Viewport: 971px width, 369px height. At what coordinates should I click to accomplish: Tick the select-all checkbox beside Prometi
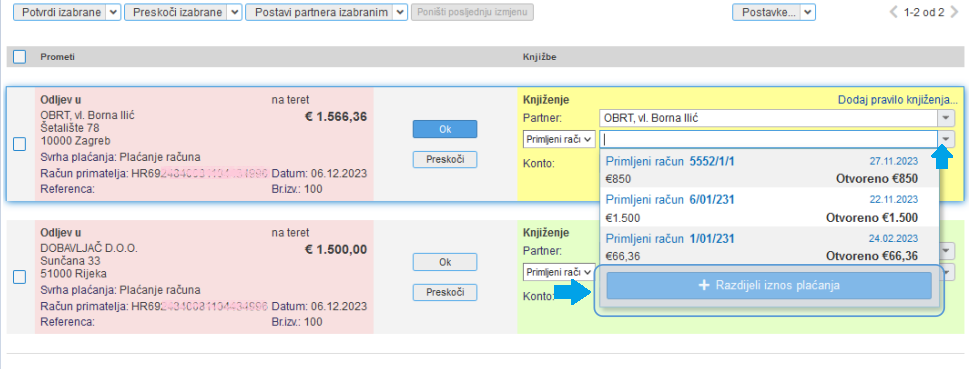19,57
